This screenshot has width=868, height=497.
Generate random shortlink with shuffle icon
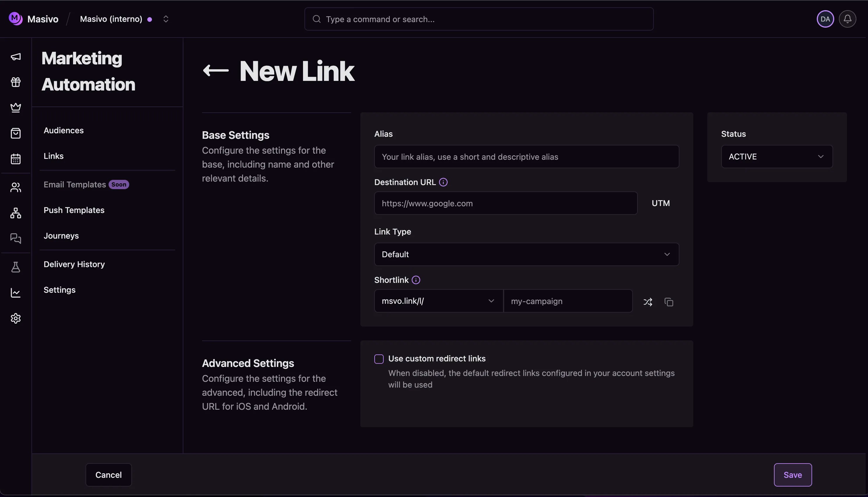pyautogui.click(x=648, y=302)
